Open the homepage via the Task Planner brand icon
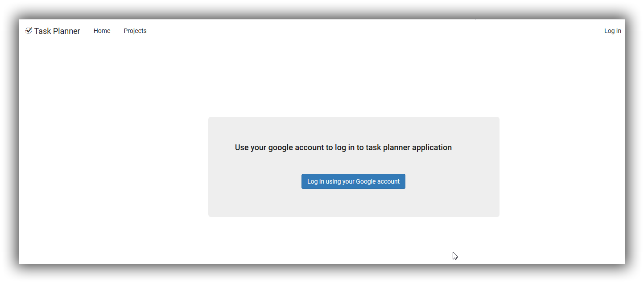 (29, 30)
